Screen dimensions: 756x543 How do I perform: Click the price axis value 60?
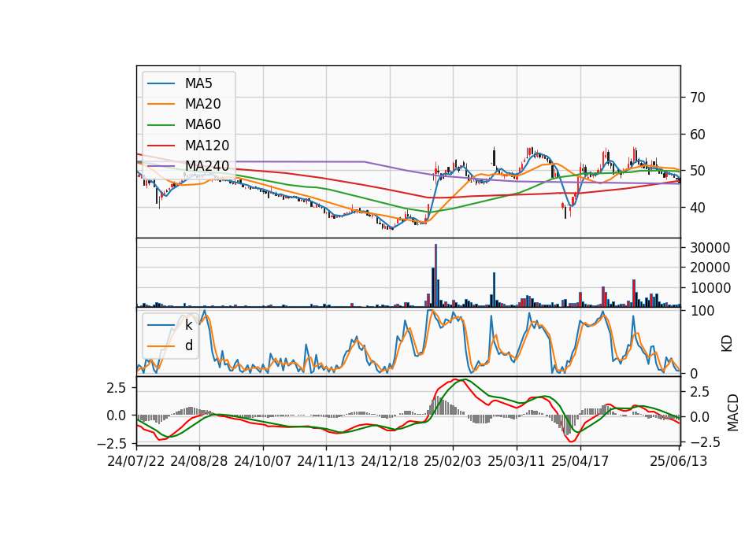698,135
